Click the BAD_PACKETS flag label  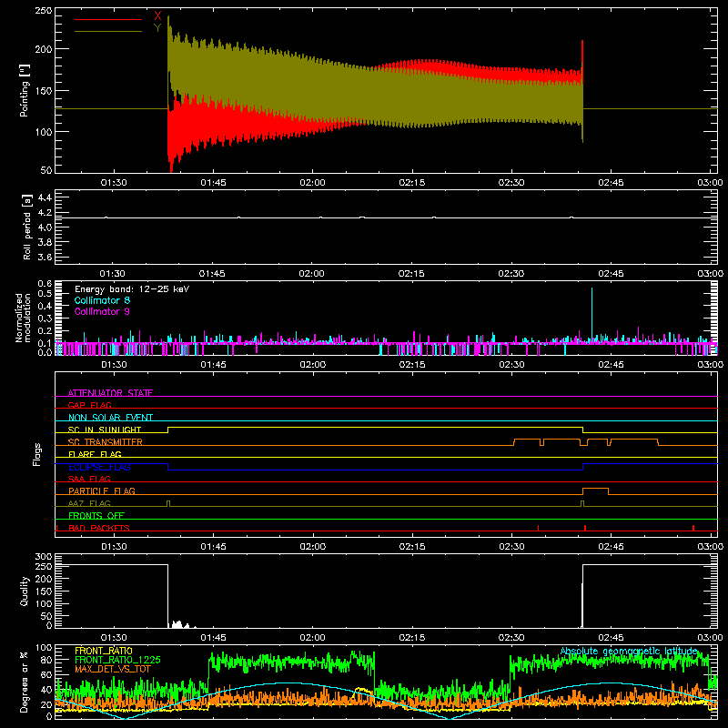pos(99,528)
